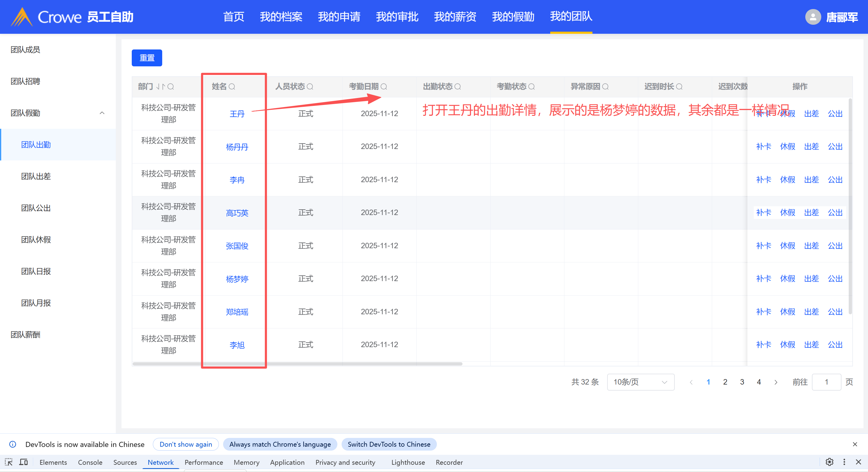Toggle DevTools device toolbar icon
The image size is (868, 472).
tap(23, 462)
